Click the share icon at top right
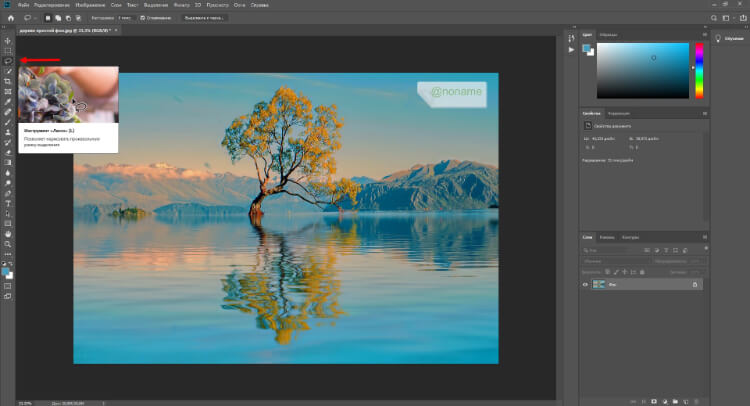Image resolution: width=750 pixels, height=406 pixels. tap(743, 18)
